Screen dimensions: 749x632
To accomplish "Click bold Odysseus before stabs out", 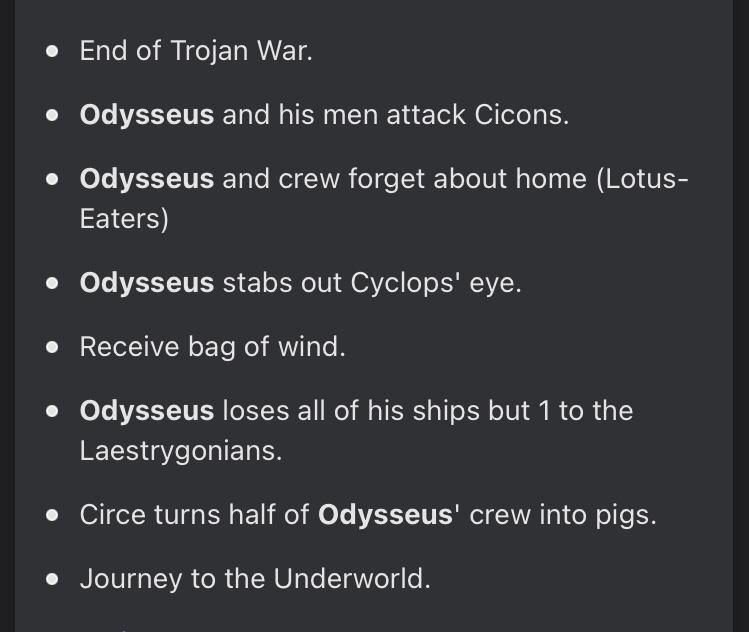I will point(147,283).
